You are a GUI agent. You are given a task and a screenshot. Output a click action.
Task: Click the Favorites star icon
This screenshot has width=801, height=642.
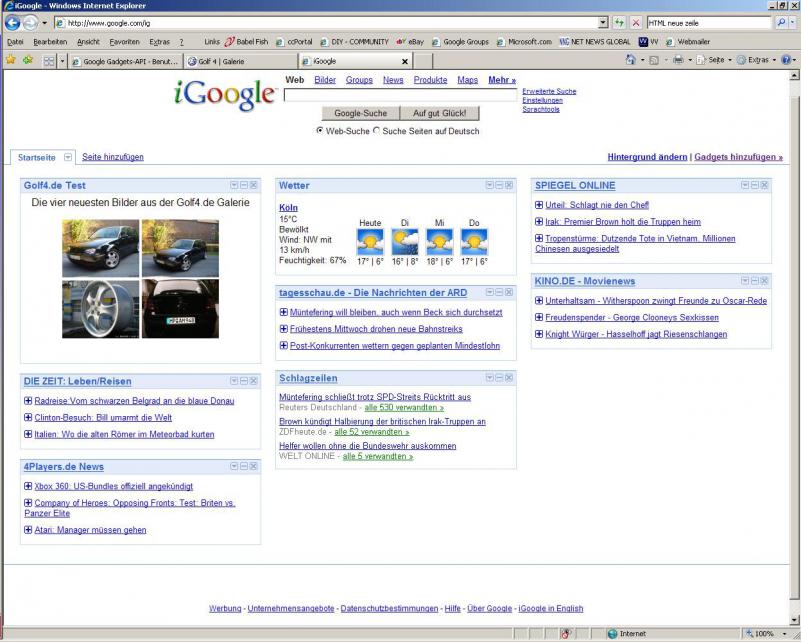(x=10, y=60)
